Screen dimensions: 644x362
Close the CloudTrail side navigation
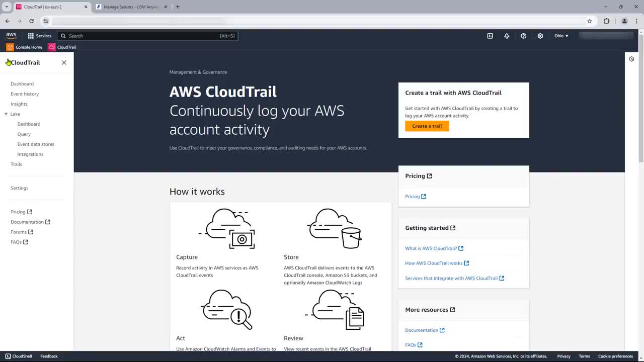click(64, 62)
